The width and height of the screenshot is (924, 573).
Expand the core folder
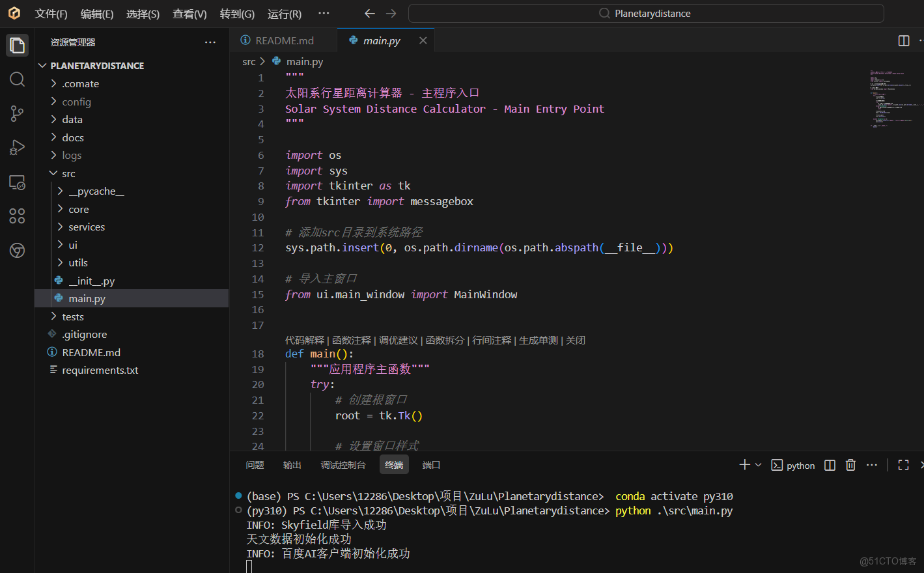pyautogui.click(x=78, y=209)
